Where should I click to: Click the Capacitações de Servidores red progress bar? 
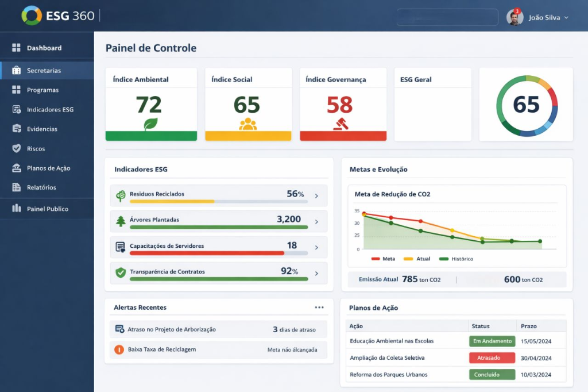(x=207, y=253)
